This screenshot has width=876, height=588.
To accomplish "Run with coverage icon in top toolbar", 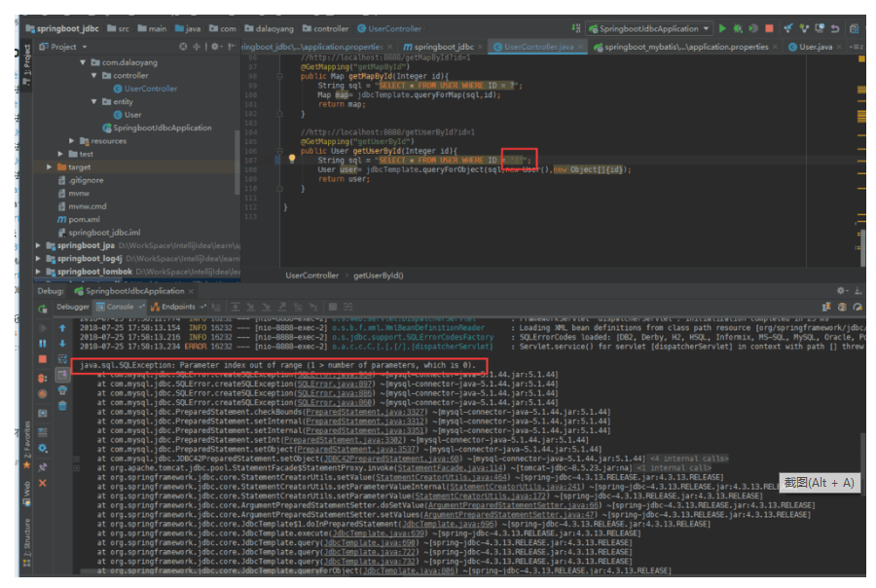I will click(753, 28).
